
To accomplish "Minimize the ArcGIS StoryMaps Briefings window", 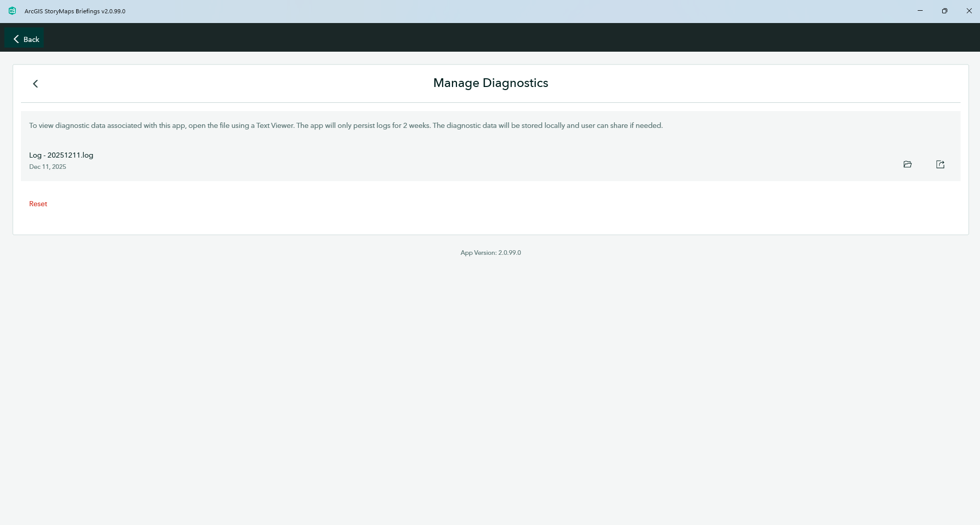I will pyautogui.click(x=920, y=11).
